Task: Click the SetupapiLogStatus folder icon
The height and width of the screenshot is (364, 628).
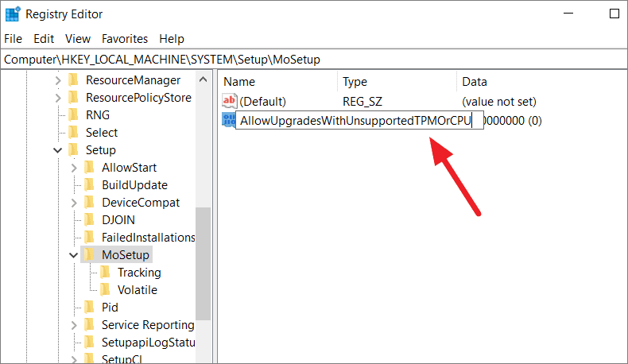Action: coord(89,343)
